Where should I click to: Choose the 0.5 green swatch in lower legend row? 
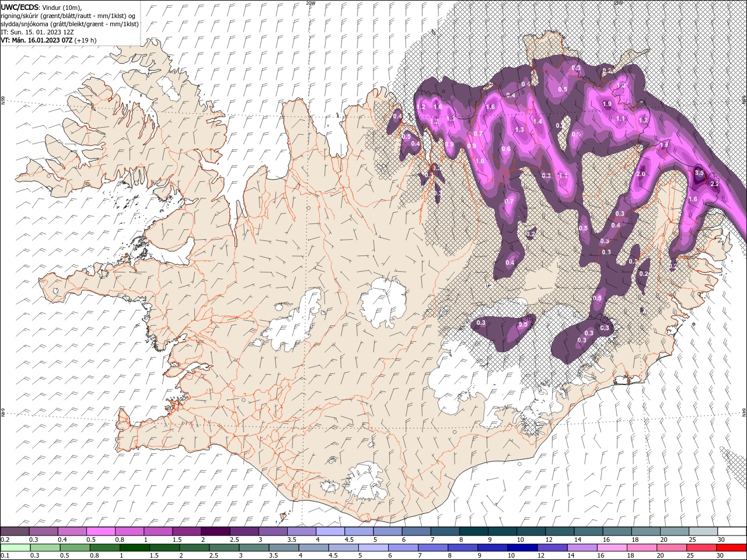click(x=75, y=548)
